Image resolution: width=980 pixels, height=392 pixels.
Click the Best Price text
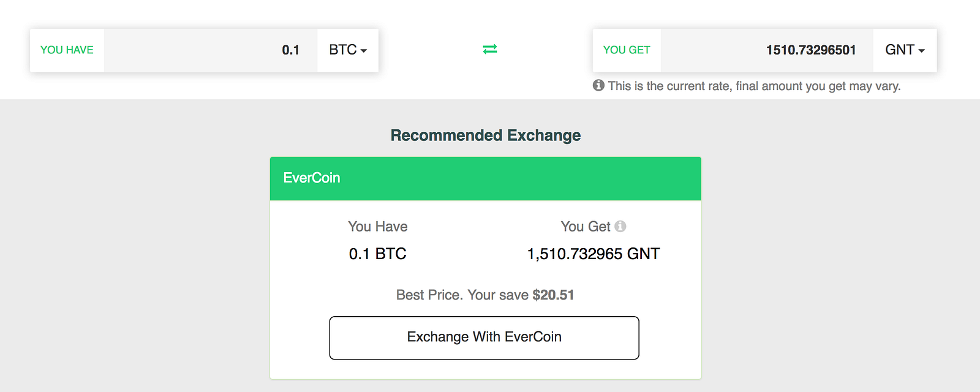[429, 295]
